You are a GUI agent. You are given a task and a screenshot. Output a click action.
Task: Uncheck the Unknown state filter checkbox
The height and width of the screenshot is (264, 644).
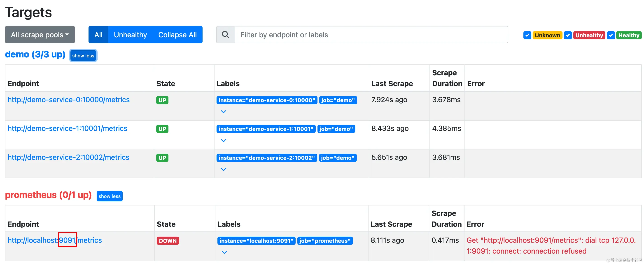pyautogui.click(x=527, y=35)
